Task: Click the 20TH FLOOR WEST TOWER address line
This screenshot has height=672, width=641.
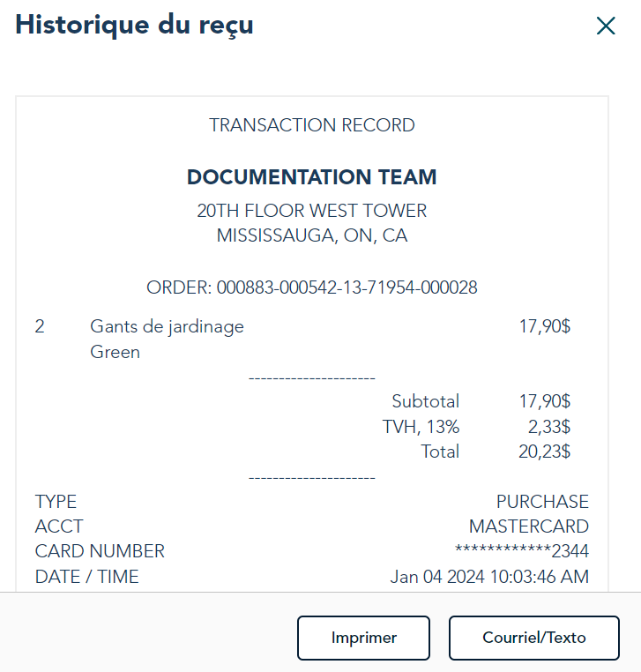Action: 312,212
